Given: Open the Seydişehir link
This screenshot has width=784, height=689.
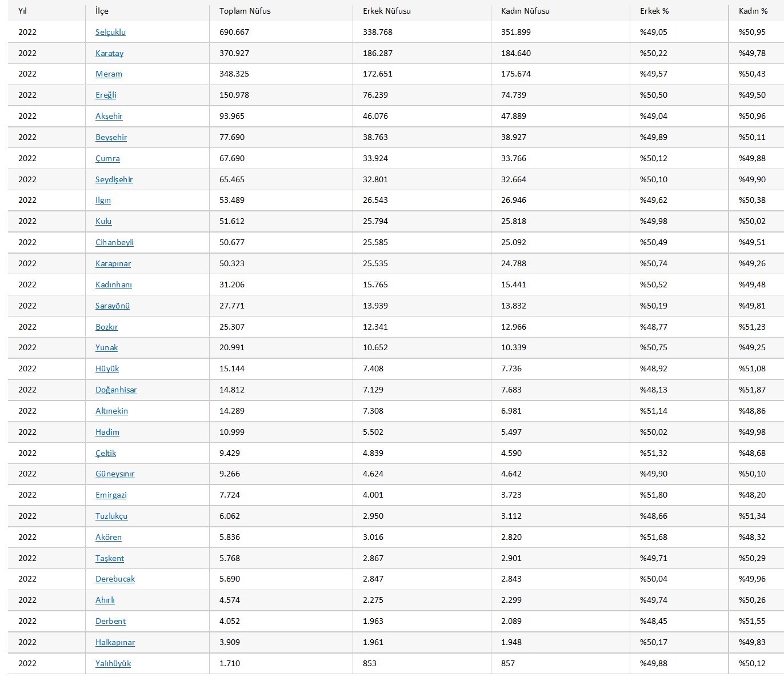Looking at the screenshot, I should (x=114, y=179).
